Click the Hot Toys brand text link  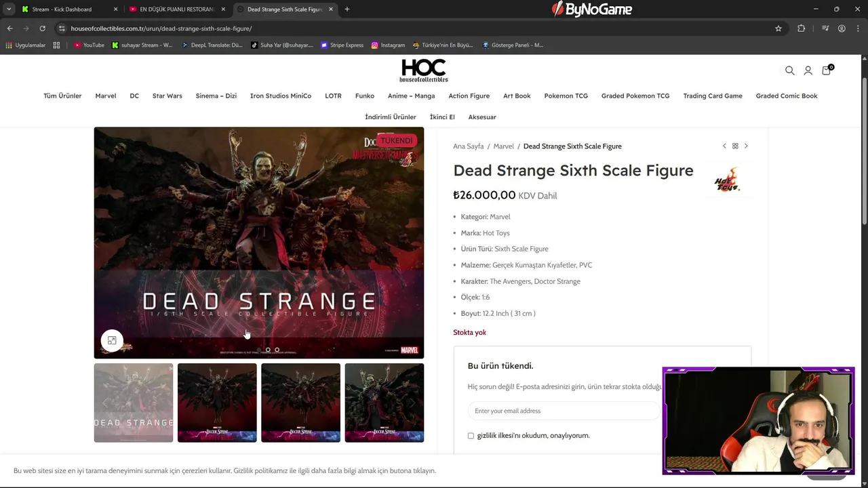496,233
